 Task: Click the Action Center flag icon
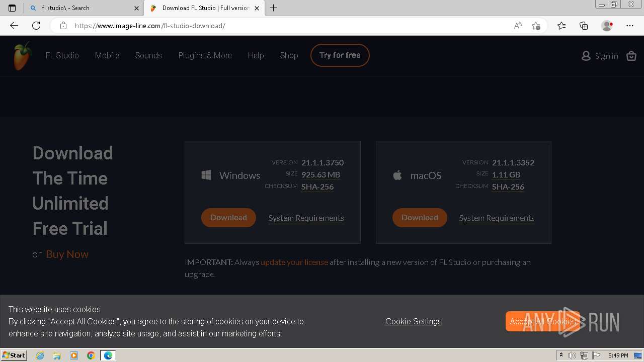[597, 355]
